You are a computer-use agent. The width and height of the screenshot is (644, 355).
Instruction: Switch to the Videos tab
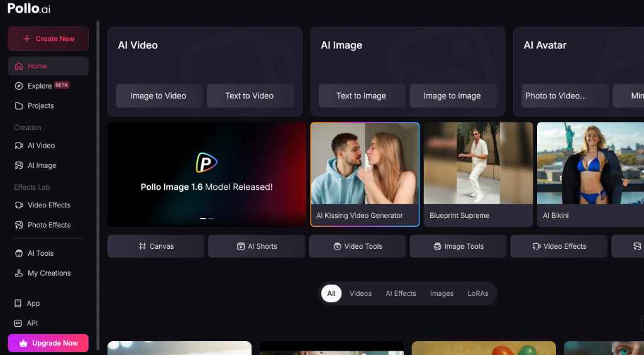pyautogui.click(x=360, y=293)
